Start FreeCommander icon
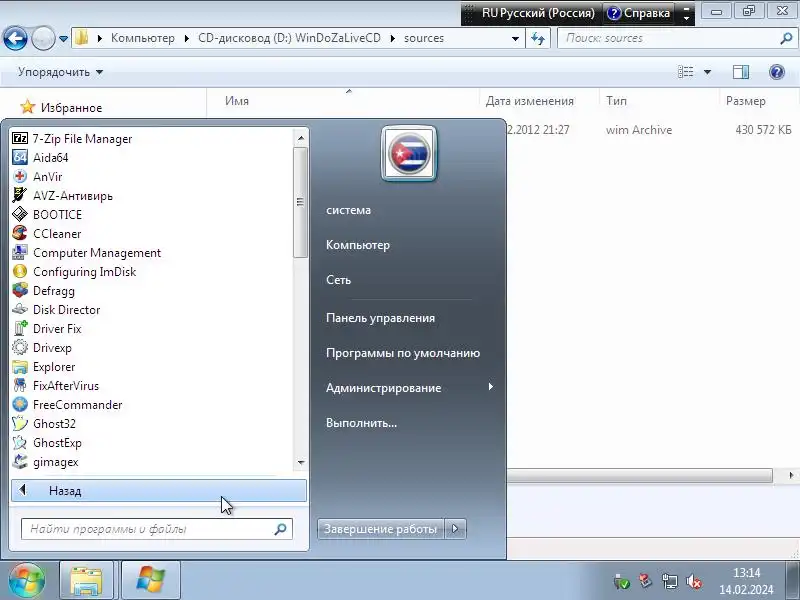The image size is (800, 600). pos(20,405)
